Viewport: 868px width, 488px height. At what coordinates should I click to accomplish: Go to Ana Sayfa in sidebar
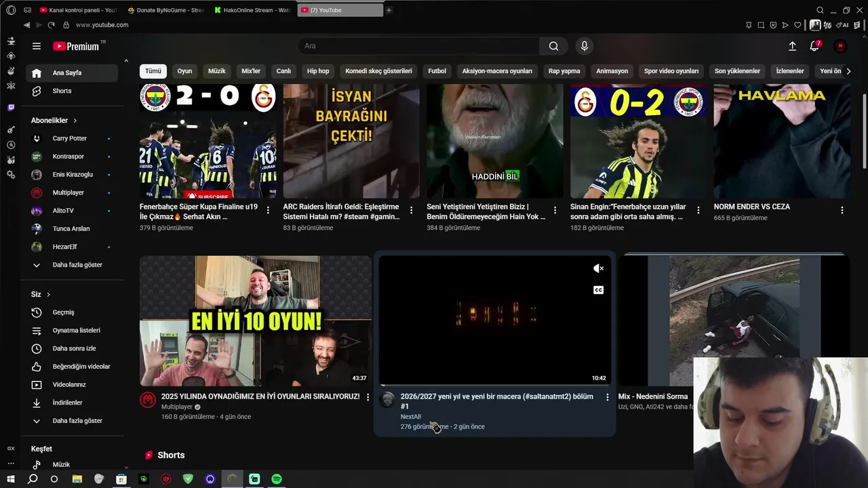pyautogui.click(x=73, y=73)
